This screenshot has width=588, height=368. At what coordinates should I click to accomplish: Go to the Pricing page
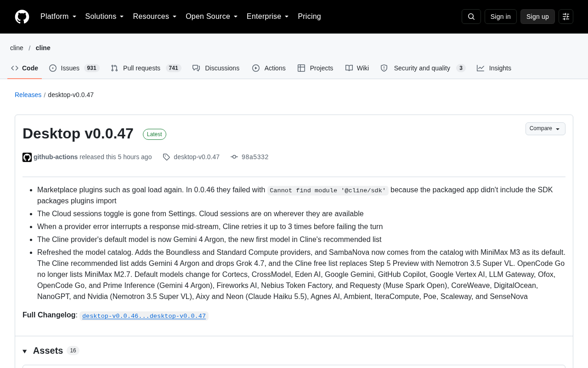click(x=309, y=17)
